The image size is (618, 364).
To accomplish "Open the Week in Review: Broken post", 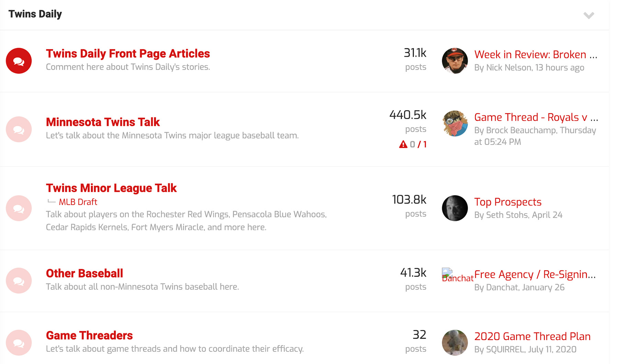I will 536,55.
